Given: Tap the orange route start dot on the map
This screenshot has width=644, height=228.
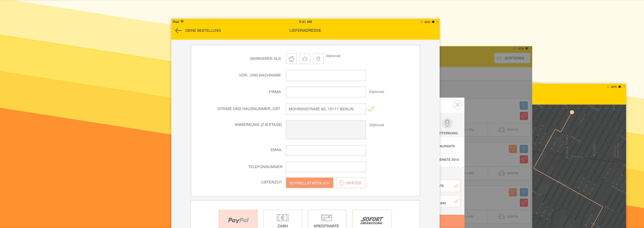Looking at the screenshot, I should [572, 112].
